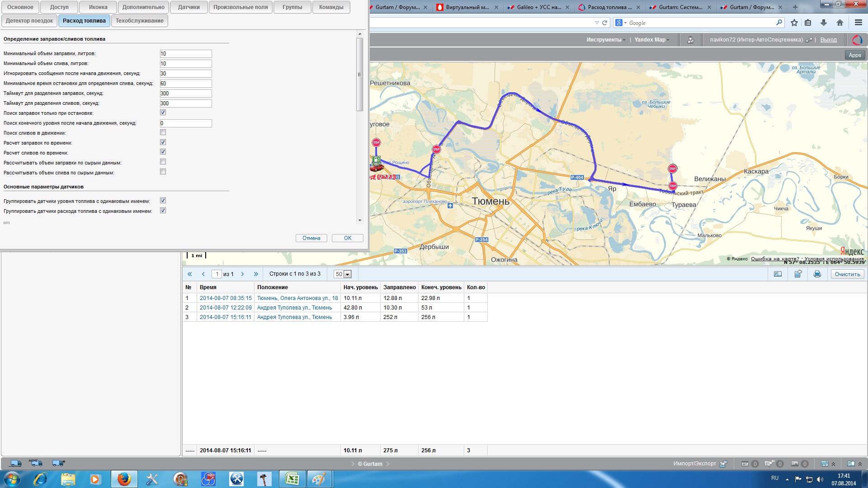Click the Yandex Map menu item
Screen dimensions: 868x488
651,39
